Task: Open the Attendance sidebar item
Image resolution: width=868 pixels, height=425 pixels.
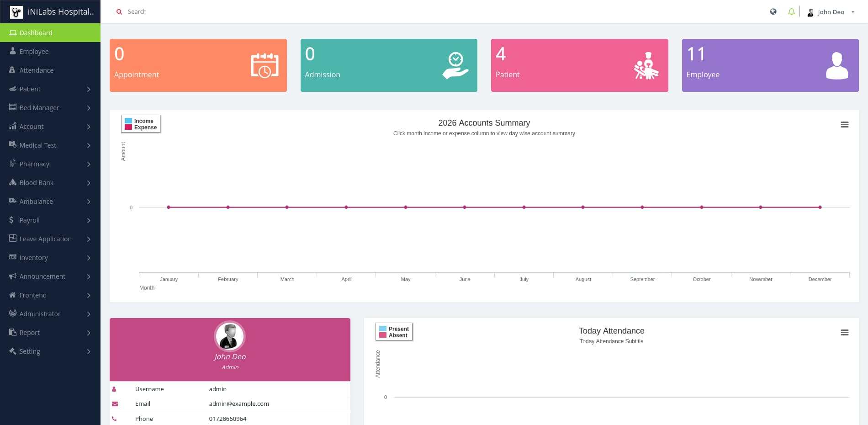Action: [36, 70]
